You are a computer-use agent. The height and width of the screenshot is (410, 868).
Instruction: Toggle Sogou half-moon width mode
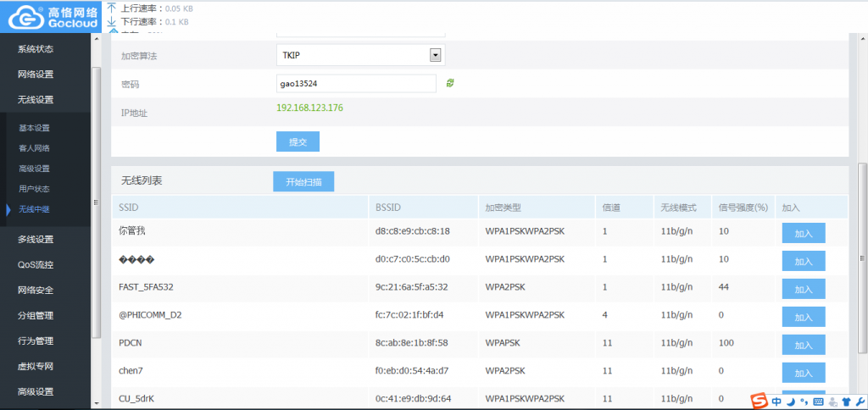tap(790, 402)
